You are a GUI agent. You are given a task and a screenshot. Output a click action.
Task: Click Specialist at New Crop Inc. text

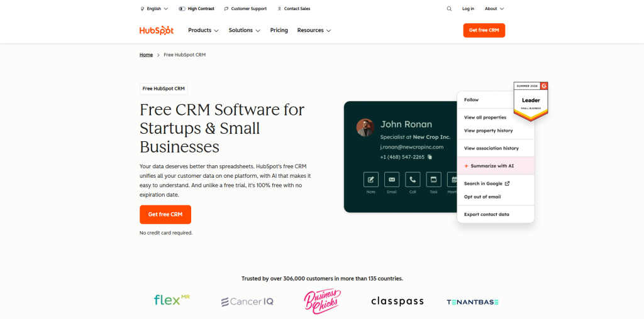(x=415, y=137)
